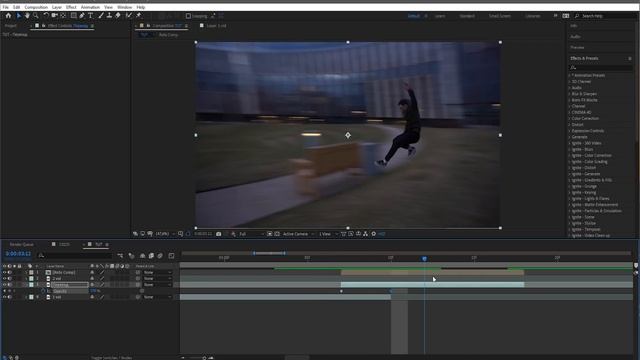The width and height of the screenshot is (640, 360).
Task: Click the timeline current timecode field
Action: 18,254
